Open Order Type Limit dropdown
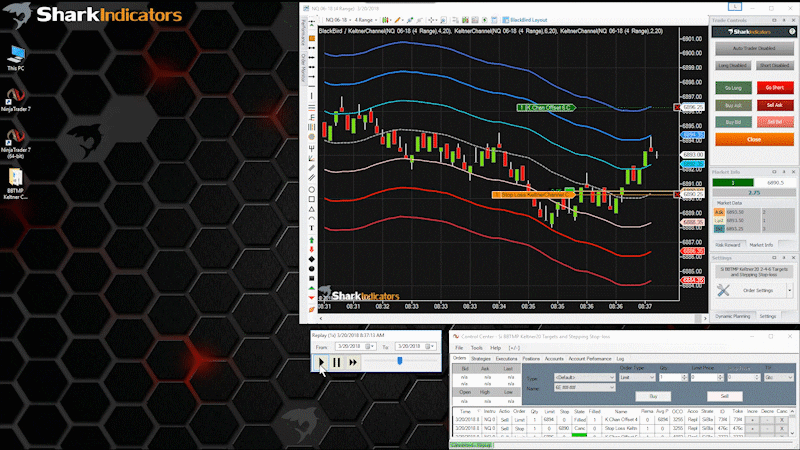 pyautogui.click(x=637, y=378)
